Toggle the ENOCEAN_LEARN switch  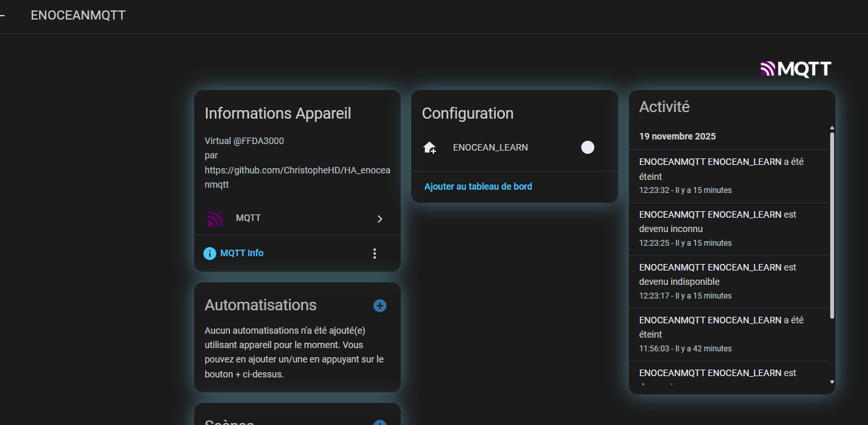pyautogui.click(x=587, y=147)
